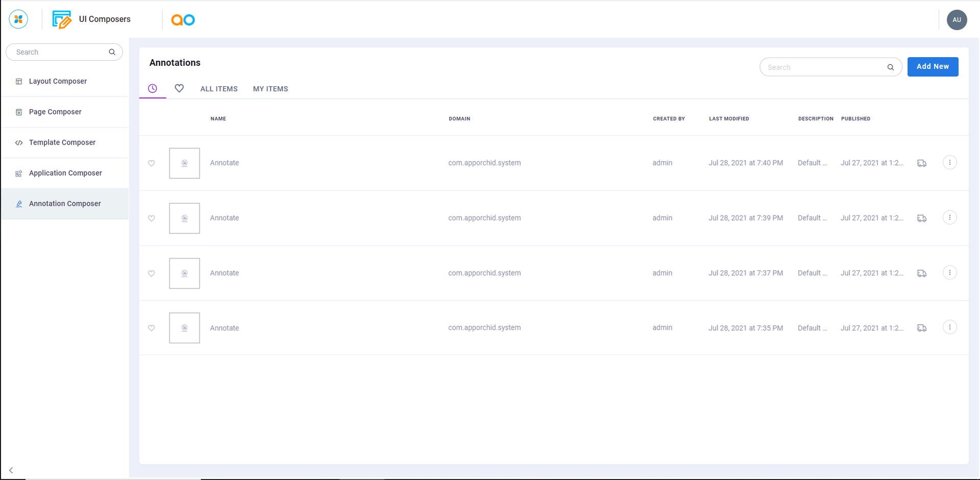The image size is (980, 480).
Task: Click the thumbnail of the second Annotate item
Action: (x=184, y=219)
